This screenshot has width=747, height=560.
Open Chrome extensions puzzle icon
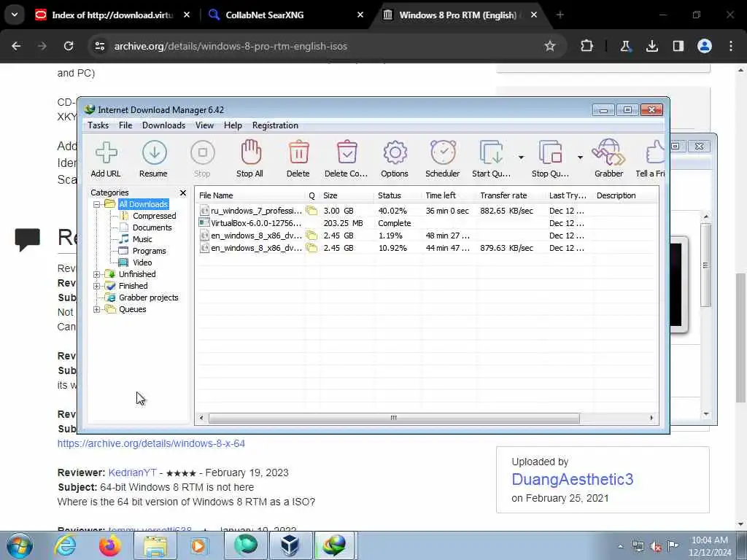587,46
